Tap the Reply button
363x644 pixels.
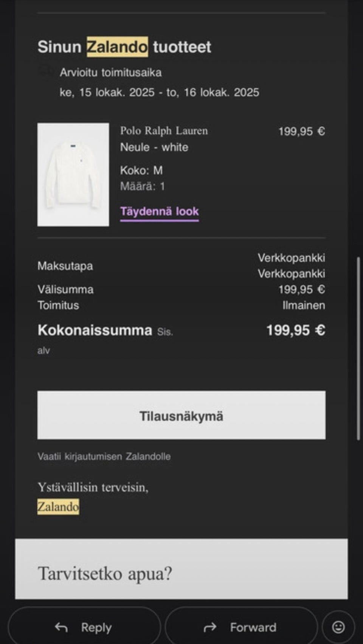[x=84, y=627]
